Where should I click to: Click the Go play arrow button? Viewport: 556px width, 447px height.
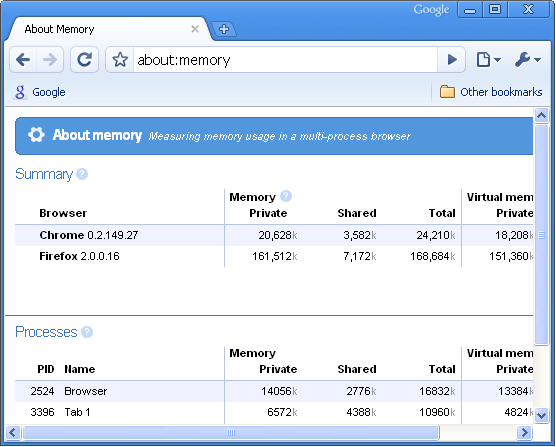[x=451, y=60]
